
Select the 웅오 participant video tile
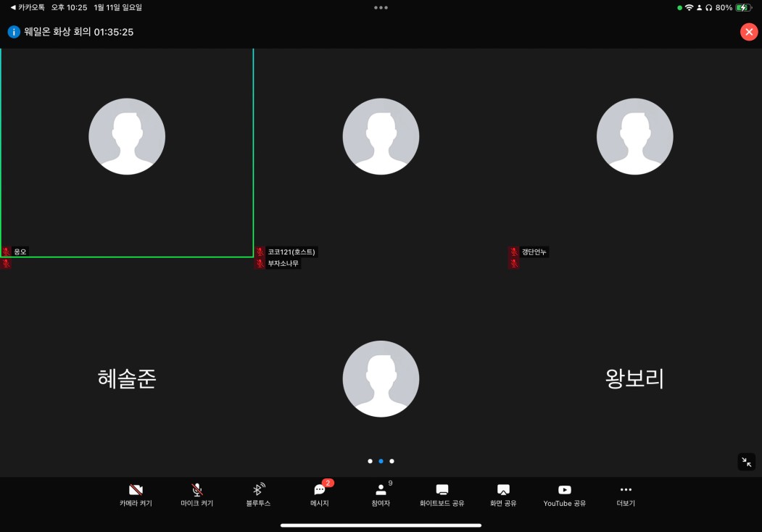[127, 152]
